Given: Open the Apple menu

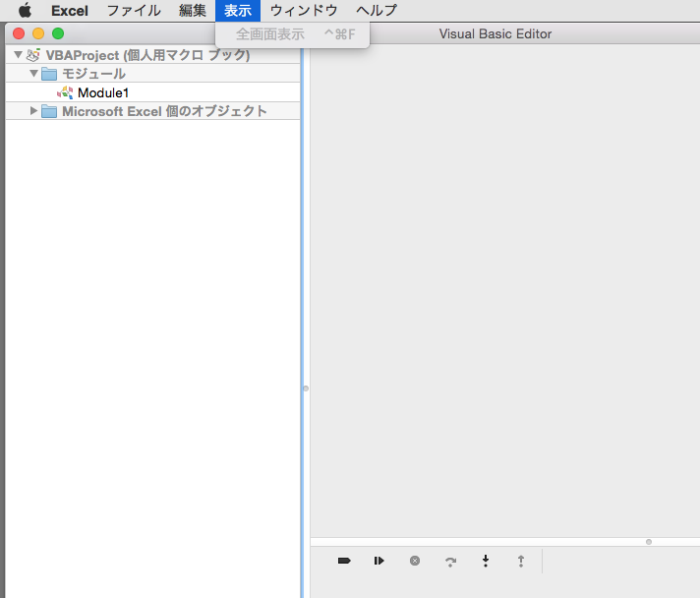Looking at the screenshot, I should coord(25,10).
